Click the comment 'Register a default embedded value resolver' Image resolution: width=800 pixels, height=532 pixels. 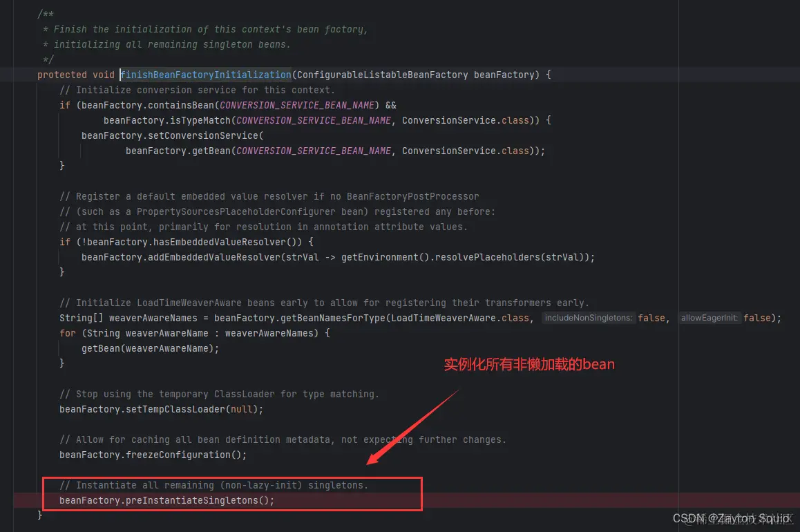point(269,197)
